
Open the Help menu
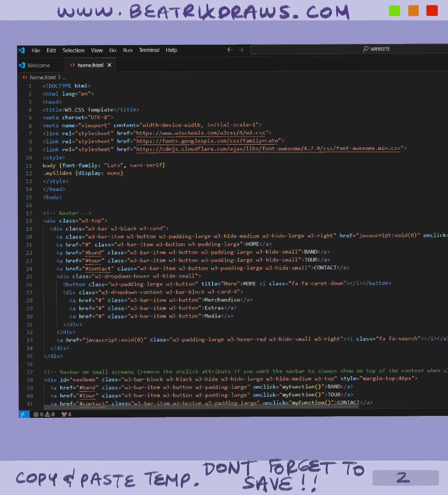tap(171, 50)
